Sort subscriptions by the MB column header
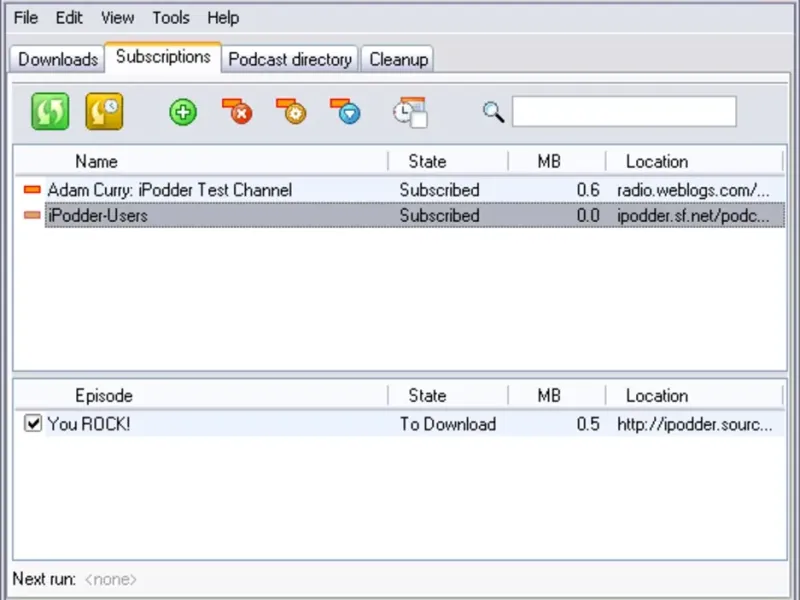Image resolution: width=800 pixels, height=600 pixels. click(x=557, y=161)
